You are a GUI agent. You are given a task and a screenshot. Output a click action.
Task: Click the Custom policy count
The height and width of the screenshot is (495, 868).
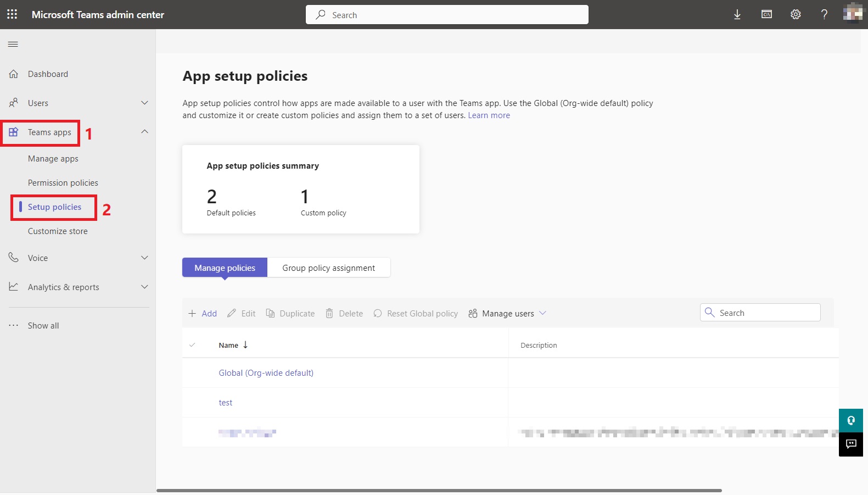click(x=305, y=196)
